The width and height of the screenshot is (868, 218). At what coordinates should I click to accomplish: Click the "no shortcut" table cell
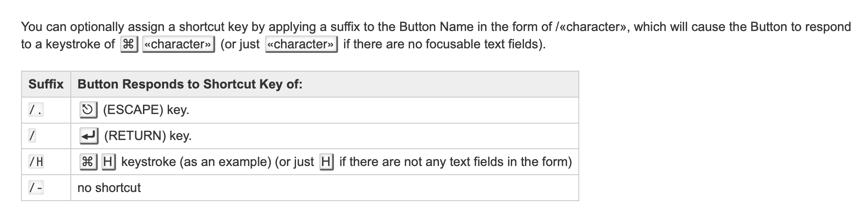click(x=325, y=188)
